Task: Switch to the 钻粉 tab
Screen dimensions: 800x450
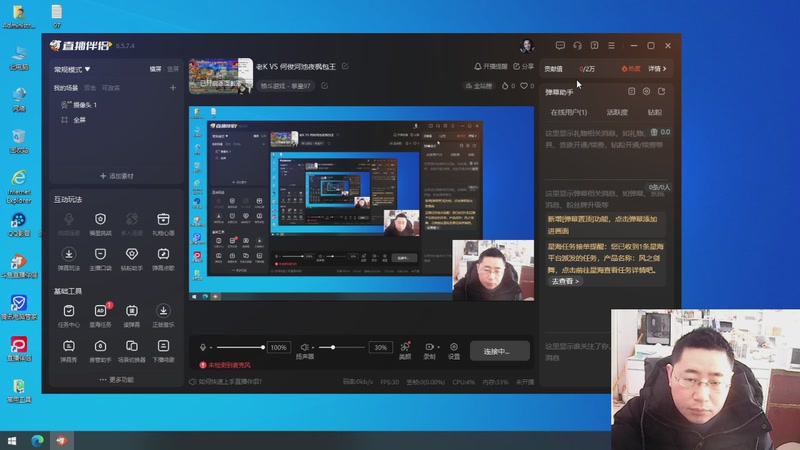Action: pos(655,112)
